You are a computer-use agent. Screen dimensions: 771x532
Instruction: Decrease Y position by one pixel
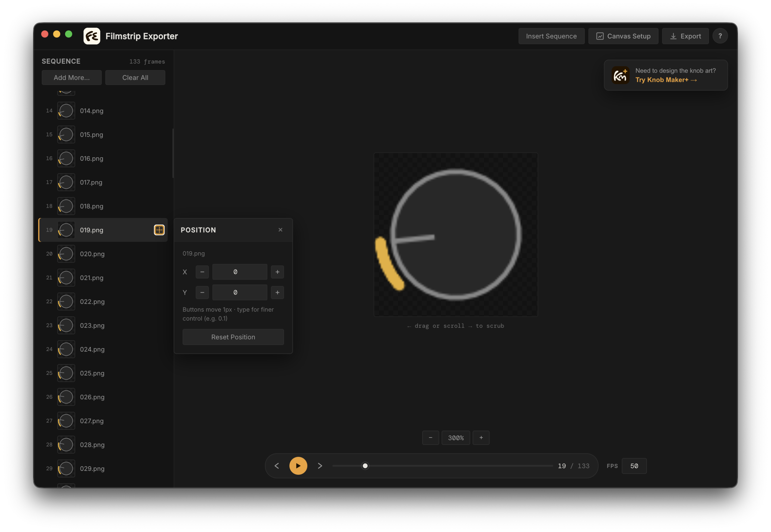click(x=202, y=293)
